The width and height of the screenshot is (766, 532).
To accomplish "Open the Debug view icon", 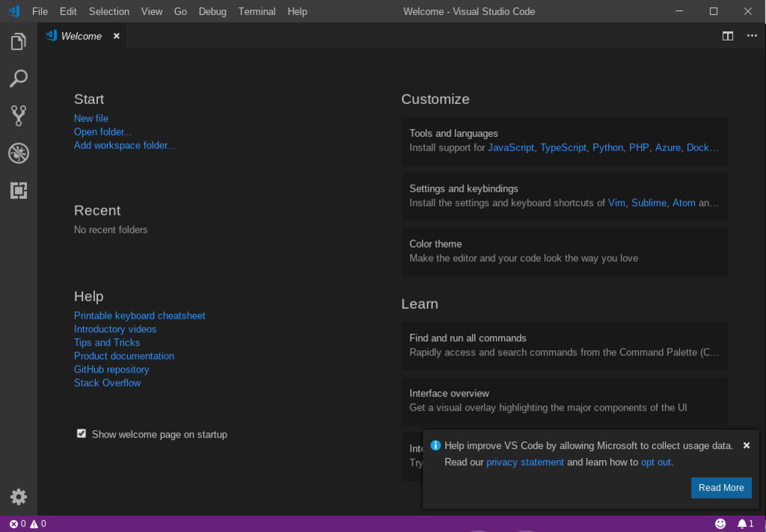I will [x=19, y=153].
